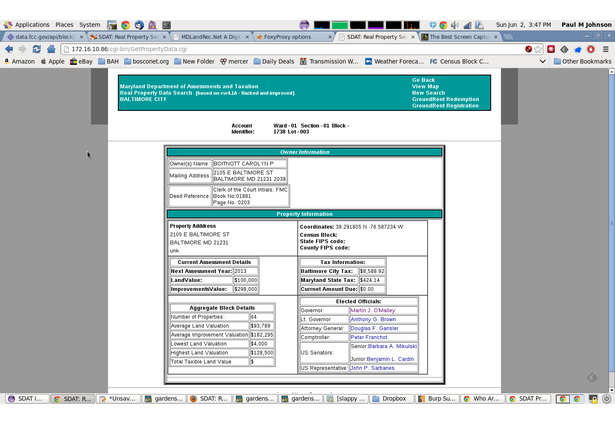Image resolution: width=615 pixels, height=424 pixels.
Task: Click the red circle extension icon
Action: click(x=591, y=49)
